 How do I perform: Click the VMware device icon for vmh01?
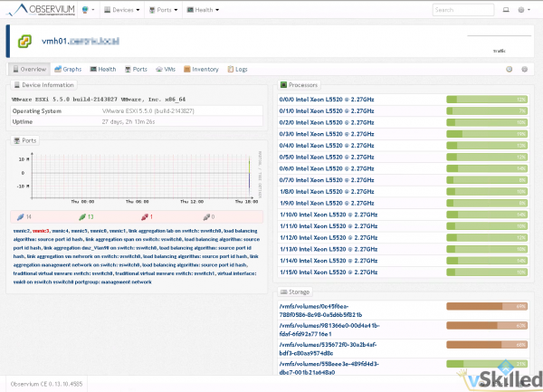(24, 42)
